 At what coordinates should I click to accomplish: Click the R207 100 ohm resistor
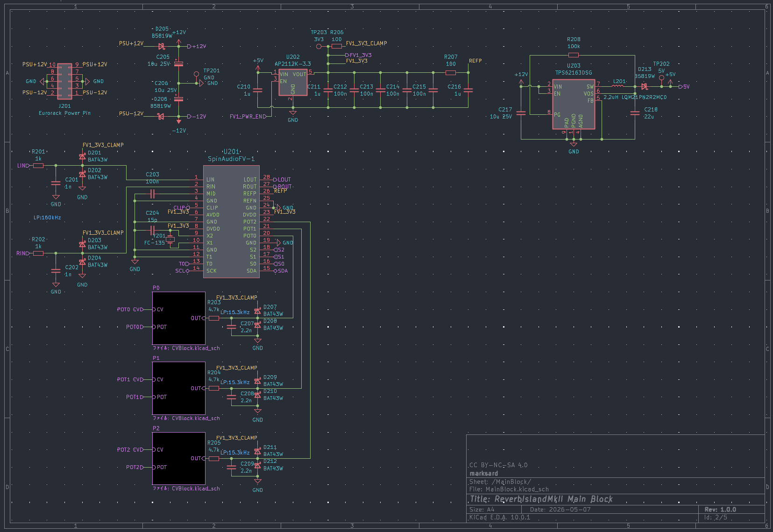pos(451,73)
